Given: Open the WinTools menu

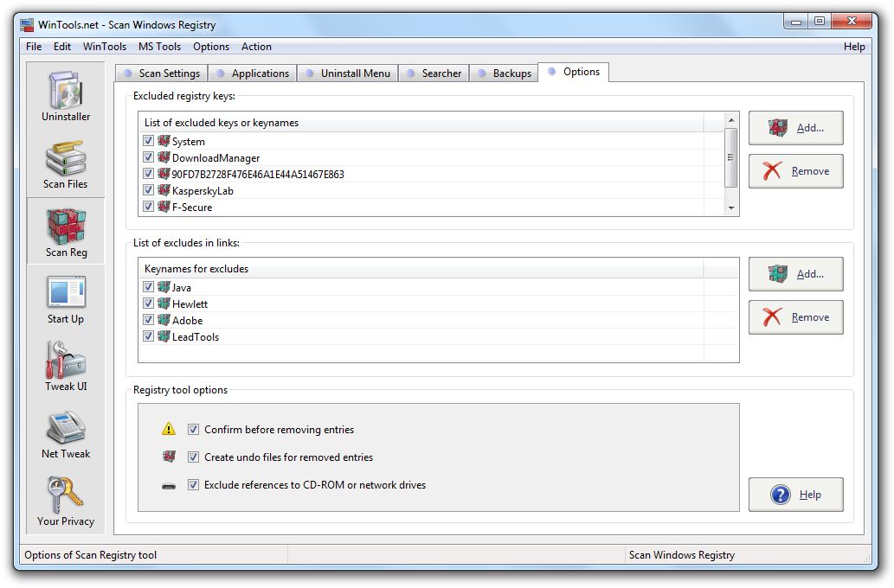Looking at the screenshot, I should [x=104, y=47].
